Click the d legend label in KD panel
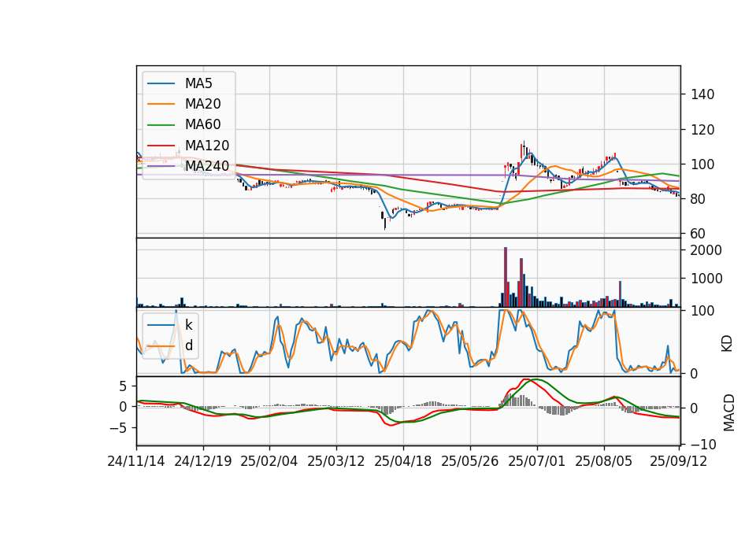This screenshot has height=543, width=756. tap(189, 345)
